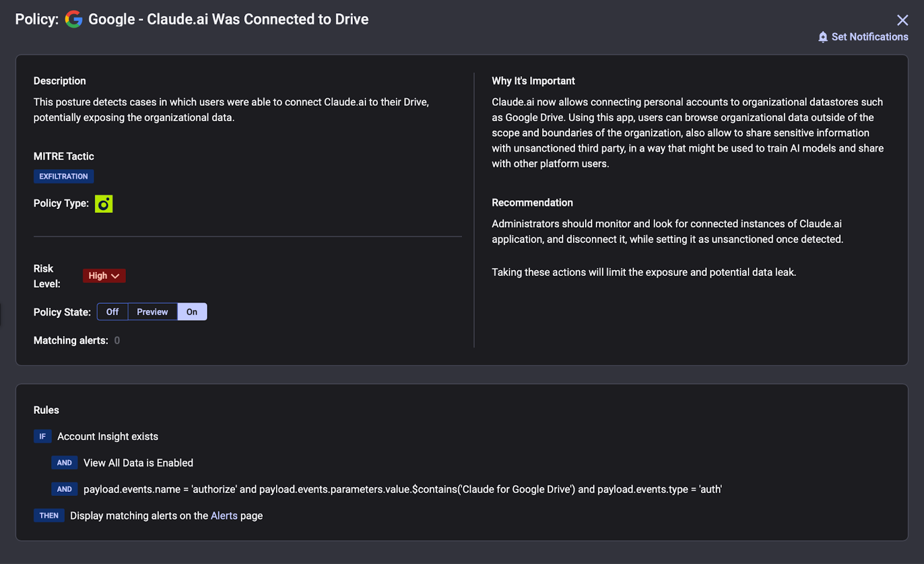Image resolution: width=924 pixels, height=564 pixels.
Task: Click the Set Notifications text link
Action: pos(870,37)
